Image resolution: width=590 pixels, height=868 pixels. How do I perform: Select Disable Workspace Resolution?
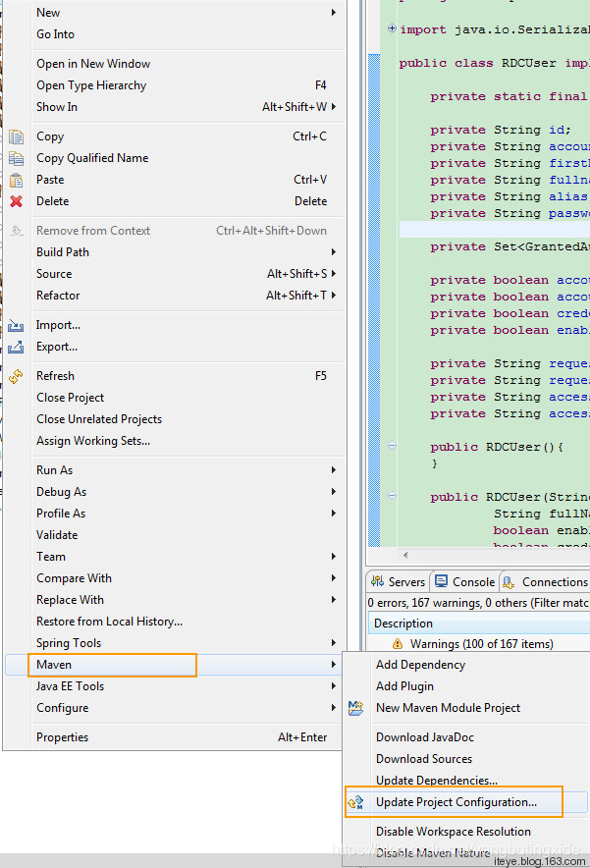465,831
